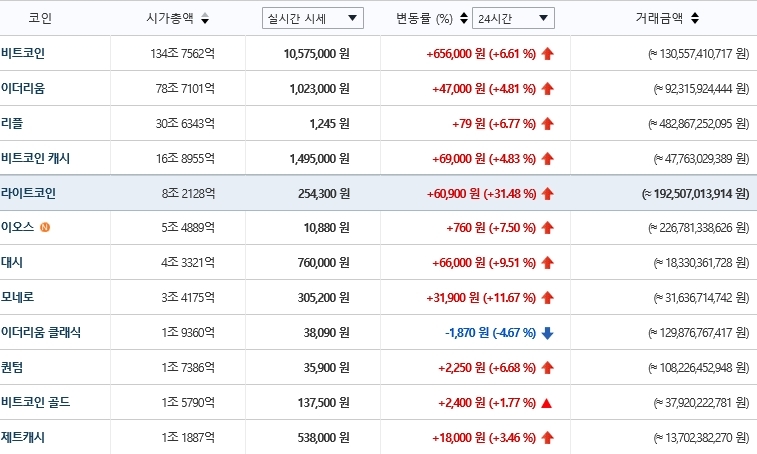
Task: Select the 1,495,000 원 price cell
Action: click(x=320, y=158)
